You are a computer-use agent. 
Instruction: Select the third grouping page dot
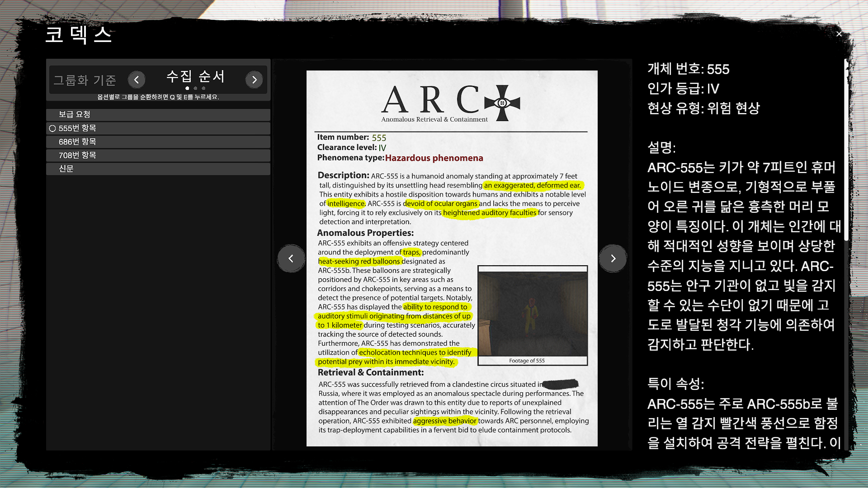tap(203, 88)
